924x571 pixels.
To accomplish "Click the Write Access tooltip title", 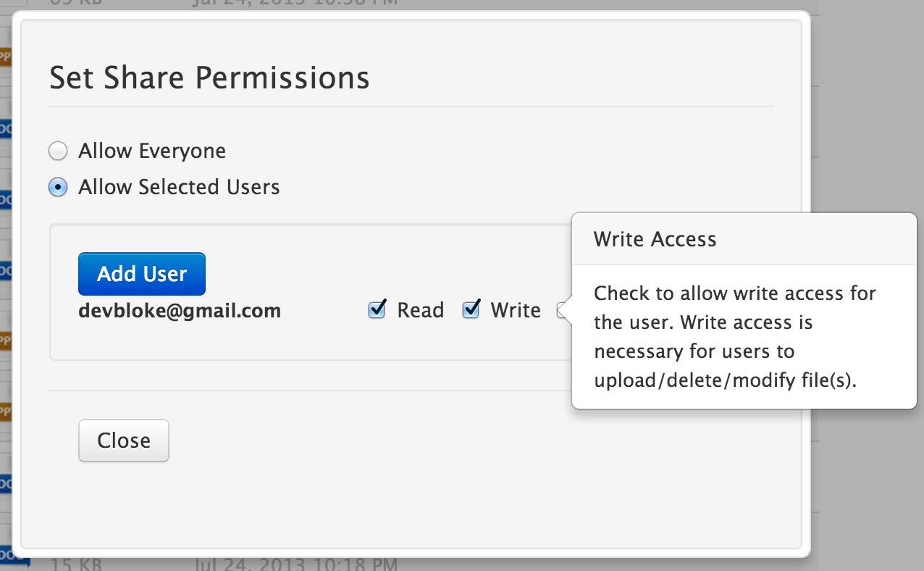I will tap(655, 240).
